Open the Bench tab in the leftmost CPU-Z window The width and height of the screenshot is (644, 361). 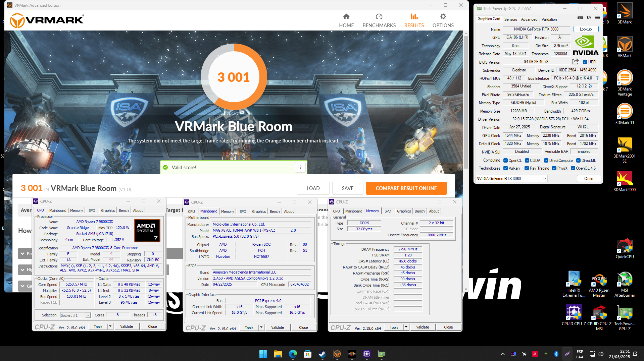coord(123,210)
